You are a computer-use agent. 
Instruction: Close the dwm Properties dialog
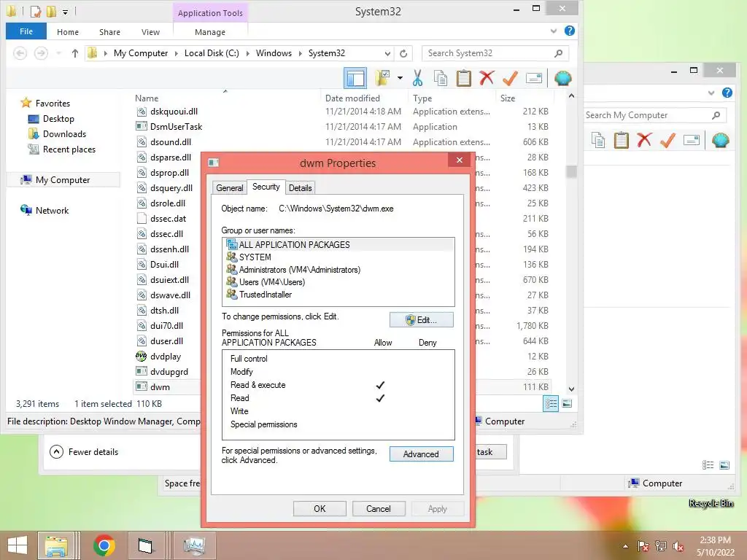click(460, 160)
